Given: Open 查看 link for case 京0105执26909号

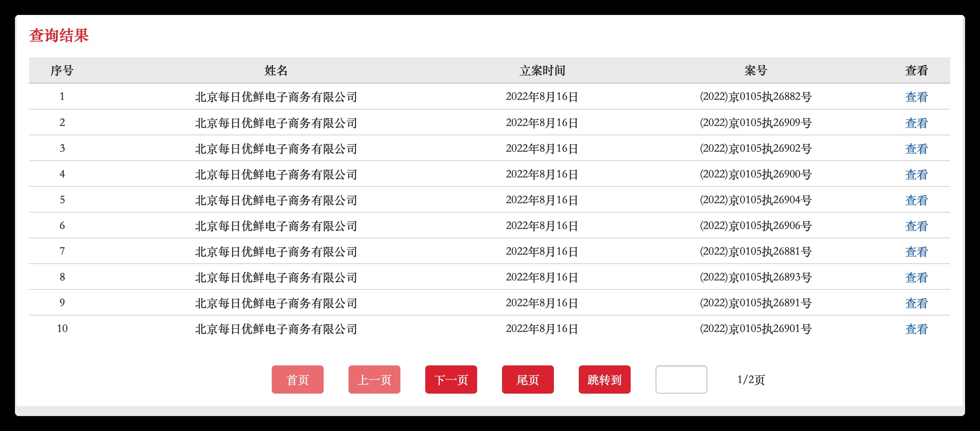Looking at the screenshot, I should coord(916,123).
